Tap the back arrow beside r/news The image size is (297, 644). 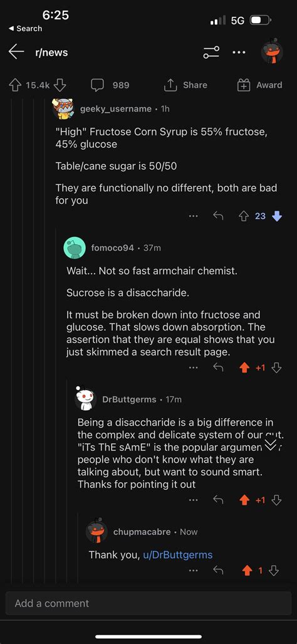tap(16, 52)
